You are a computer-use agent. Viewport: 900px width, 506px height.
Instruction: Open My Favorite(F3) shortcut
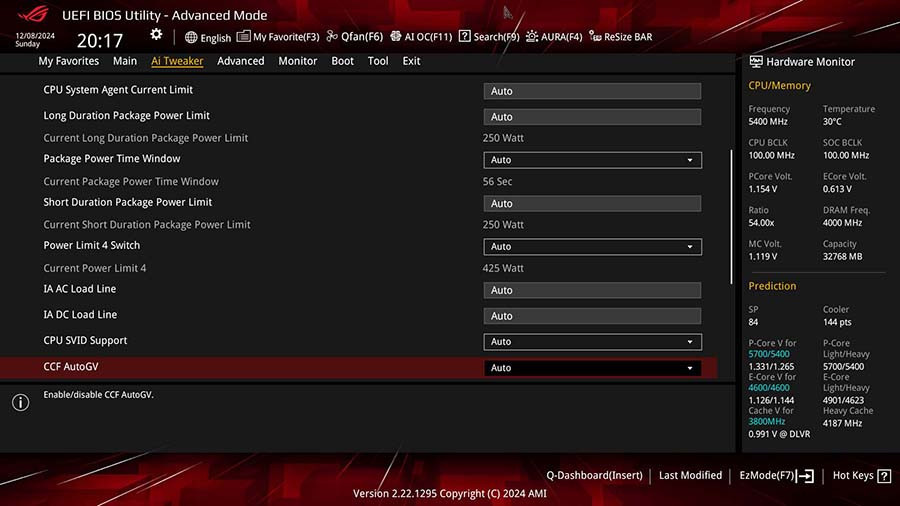286,37
